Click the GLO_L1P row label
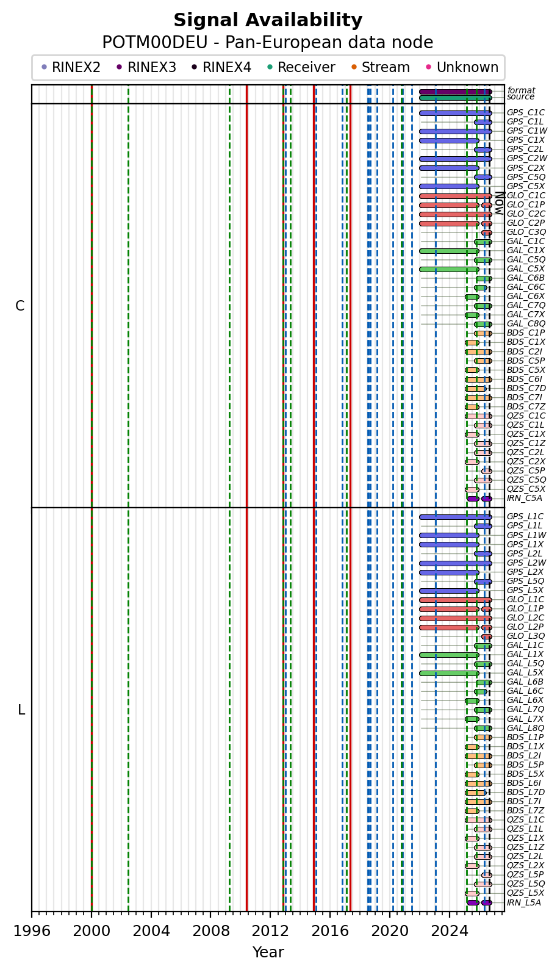This screenshot has width=560, height=972. pos(525,609)
